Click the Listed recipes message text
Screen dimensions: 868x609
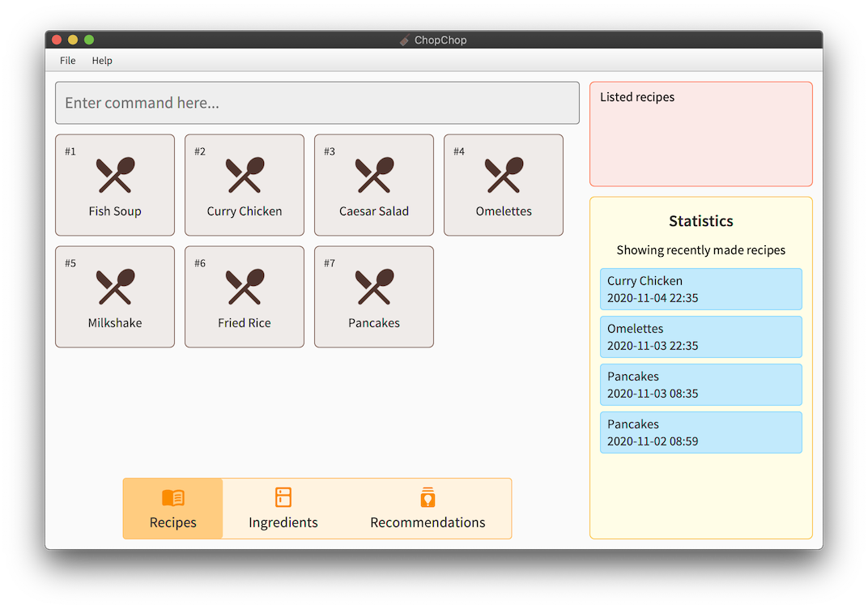(x=637, y=97)
